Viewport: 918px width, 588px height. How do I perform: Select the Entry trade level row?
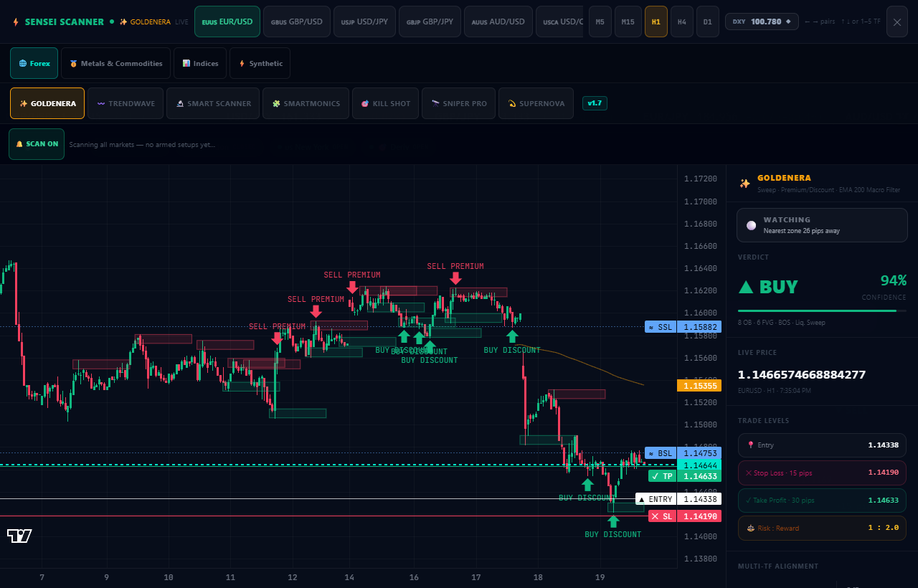pos(822,445)
